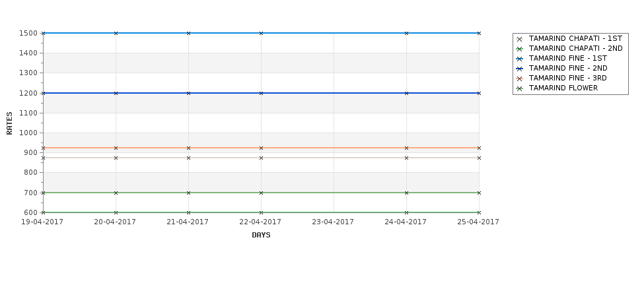This screenshot has width=644, height=283.
Task: Click the DAYS x-axis title
Action: click(x=261, y=235)
